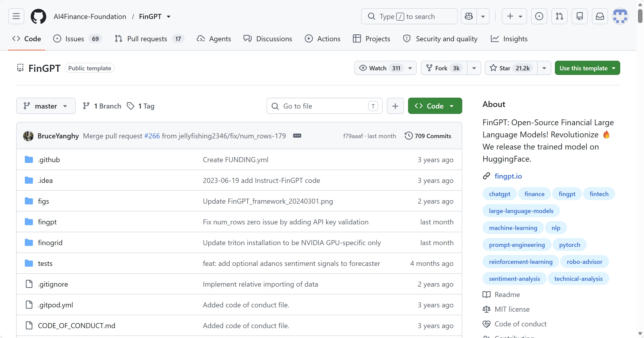644x338 pixels.
Task: Open the Insights tab
Action: [509, 39]
